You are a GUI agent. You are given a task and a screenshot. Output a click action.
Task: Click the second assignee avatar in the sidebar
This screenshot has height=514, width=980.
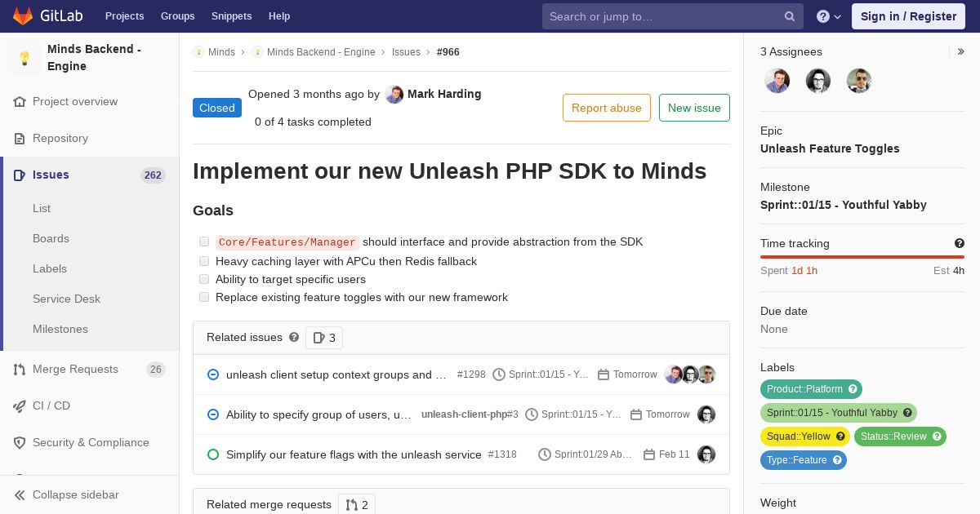818,81
